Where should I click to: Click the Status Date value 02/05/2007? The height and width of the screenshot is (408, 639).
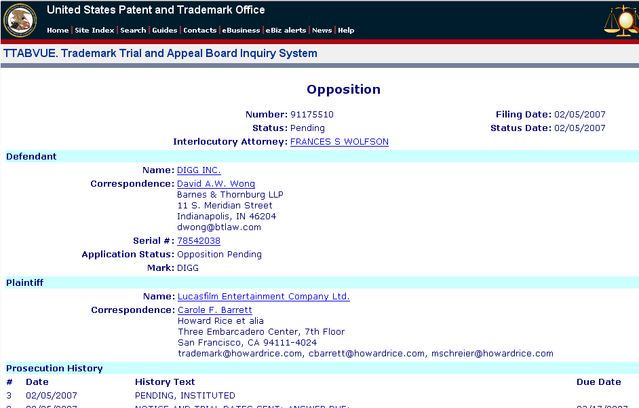580,128
